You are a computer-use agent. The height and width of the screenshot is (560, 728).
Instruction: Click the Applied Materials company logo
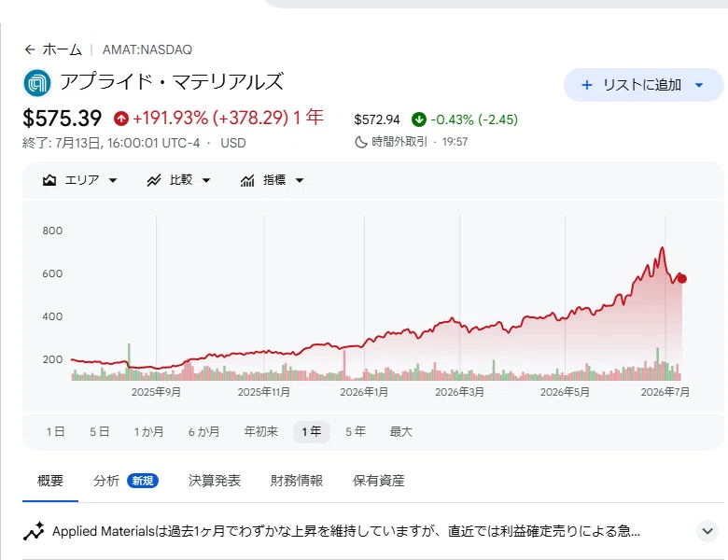pyautogui.click(x=37, y=83)
